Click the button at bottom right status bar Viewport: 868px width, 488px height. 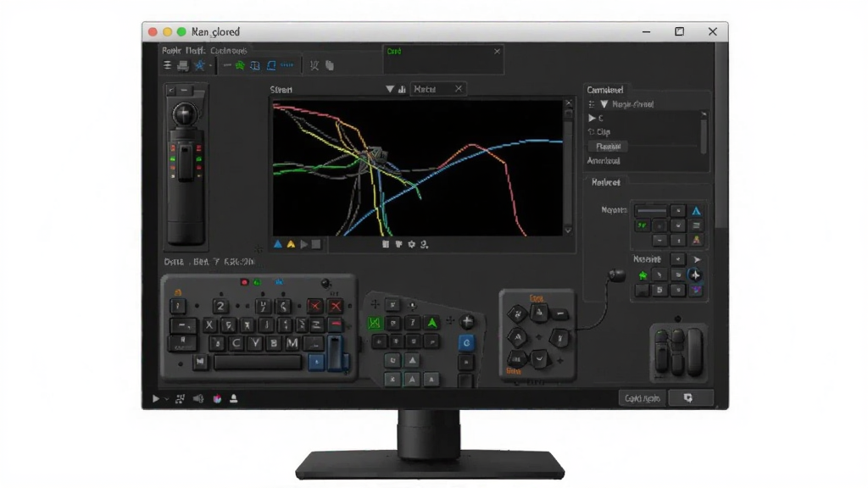click(x=690, y=398)
